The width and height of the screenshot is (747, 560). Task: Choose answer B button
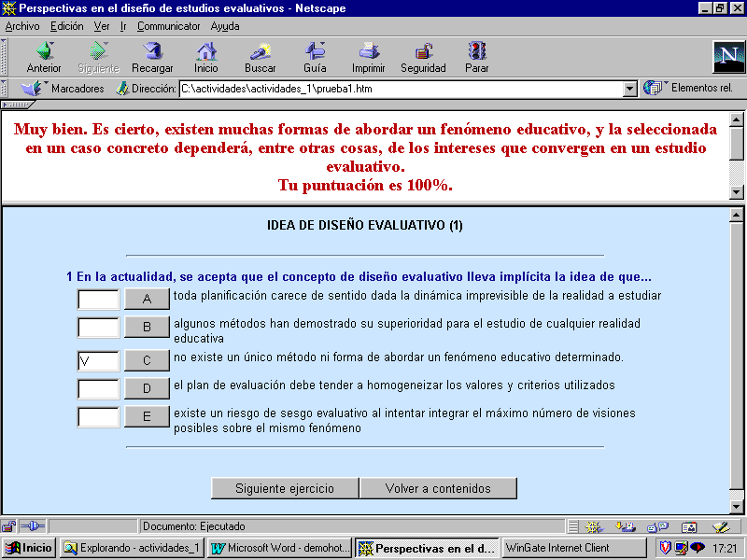147,328
